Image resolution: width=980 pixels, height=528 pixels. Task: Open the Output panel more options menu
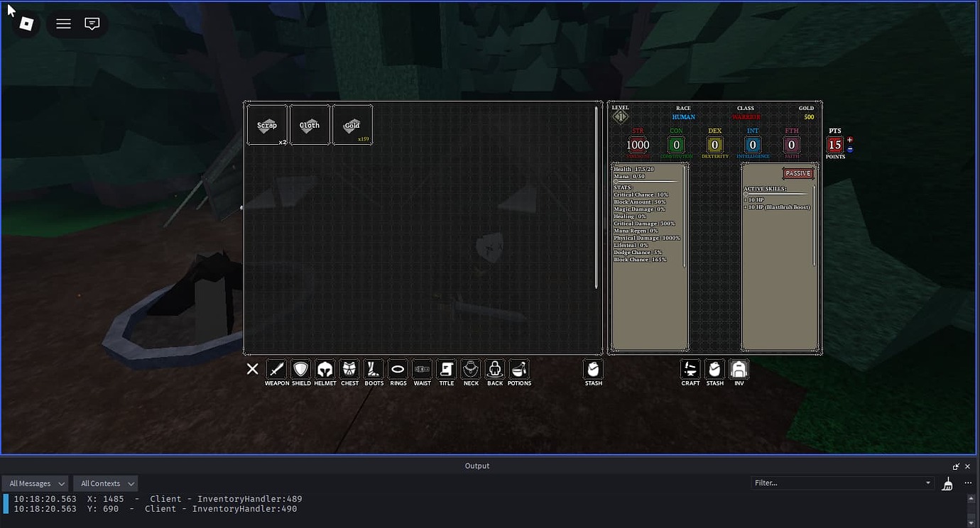coord(968,483)
